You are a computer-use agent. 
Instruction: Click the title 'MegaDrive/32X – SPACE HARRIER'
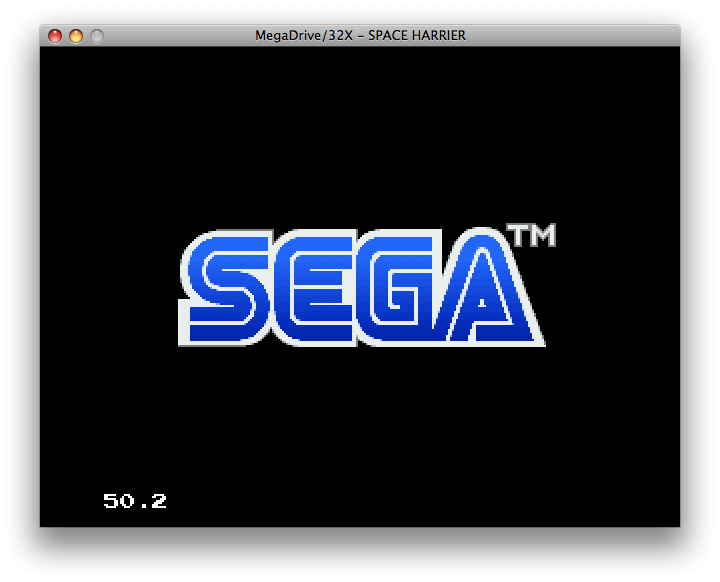coord(360,35)
